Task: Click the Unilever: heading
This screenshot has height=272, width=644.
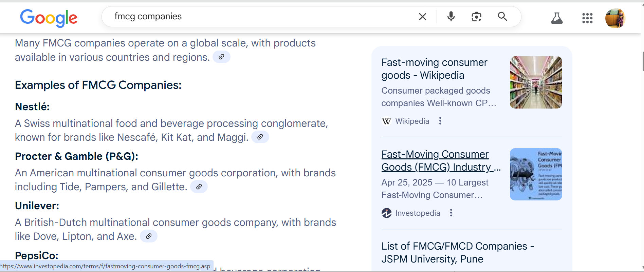Action: pos(37,206)
